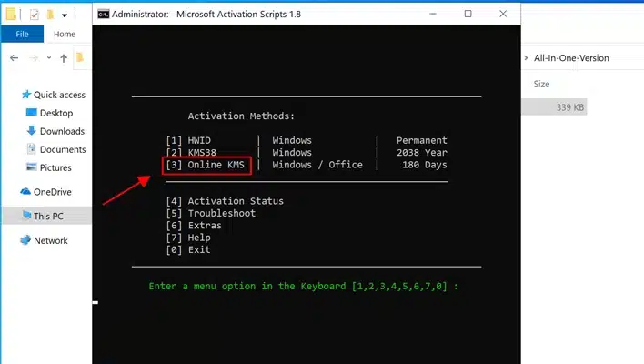
Task: Click the forward navigation arrow
Action: click(33, 57)
